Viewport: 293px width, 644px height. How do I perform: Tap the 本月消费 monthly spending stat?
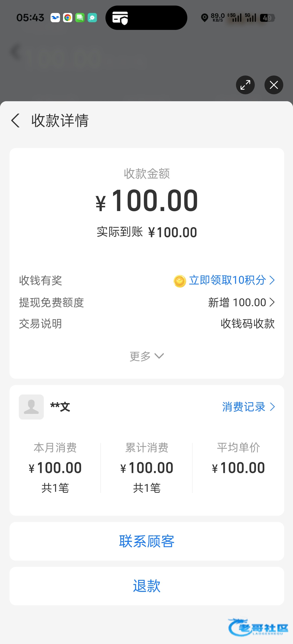(55, 467)
